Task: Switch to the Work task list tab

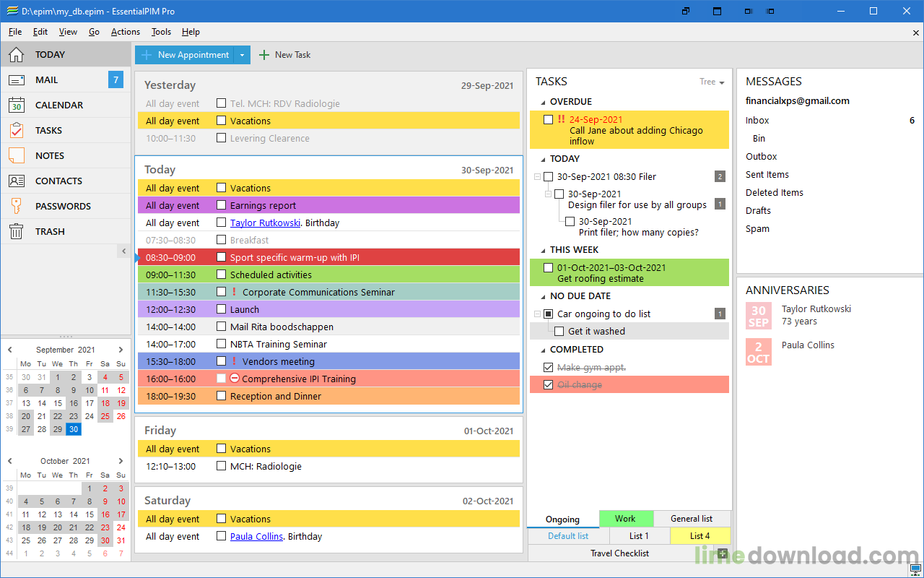Action: (625, 519)
